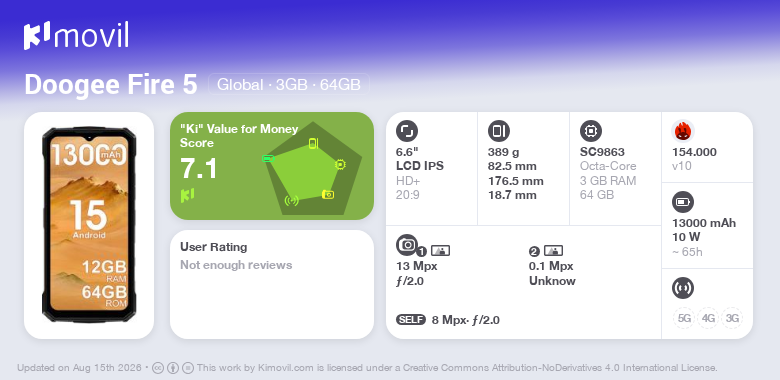
Task: Select the 3G network badge
Action: click(732, 318)
